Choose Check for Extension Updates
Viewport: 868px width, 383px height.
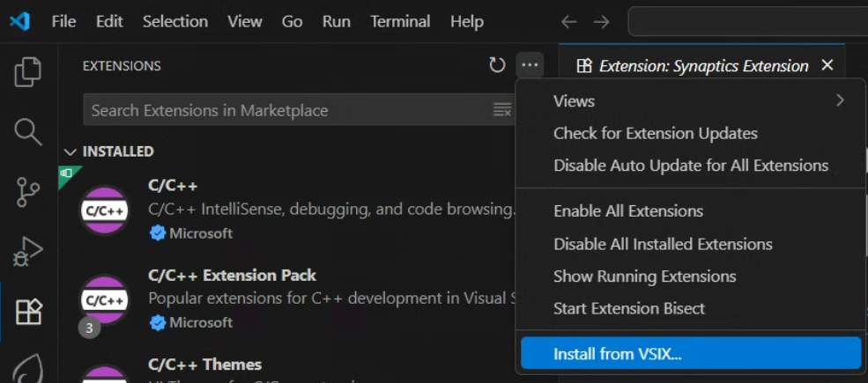click(655, 134)
